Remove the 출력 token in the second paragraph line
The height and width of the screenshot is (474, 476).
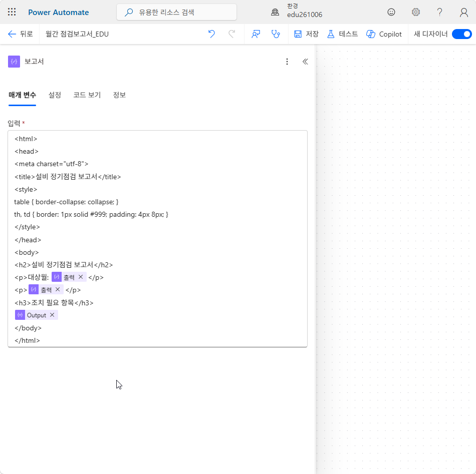[x=58, y=290]
